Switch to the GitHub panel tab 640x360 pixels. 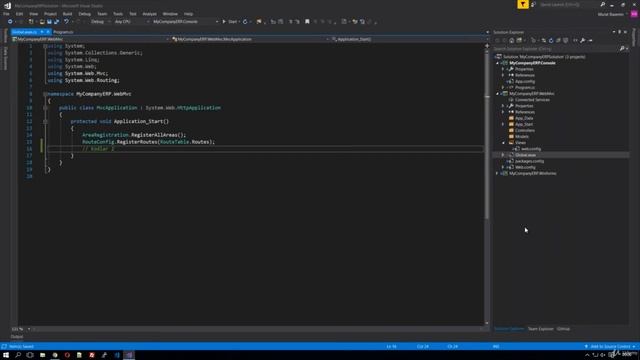click(563, 329)
